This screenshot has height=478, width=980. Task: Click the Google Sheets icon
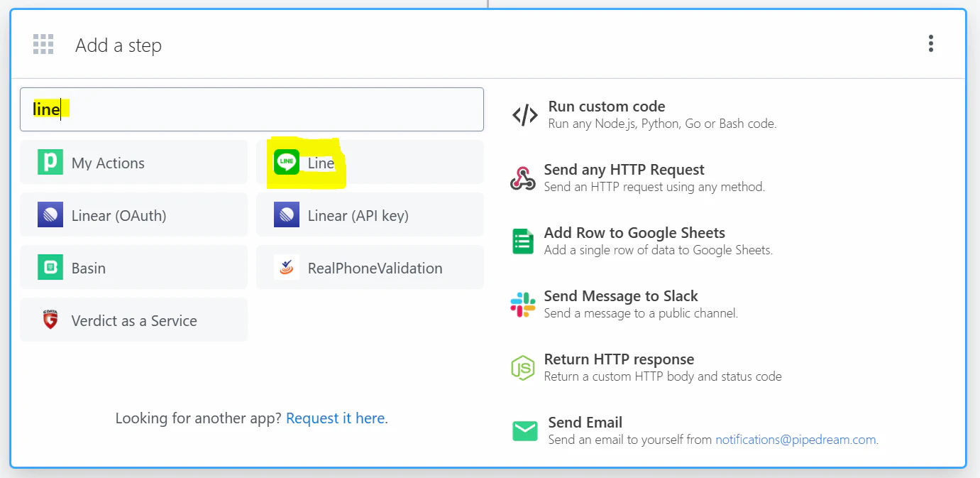[x=523, y=241]
